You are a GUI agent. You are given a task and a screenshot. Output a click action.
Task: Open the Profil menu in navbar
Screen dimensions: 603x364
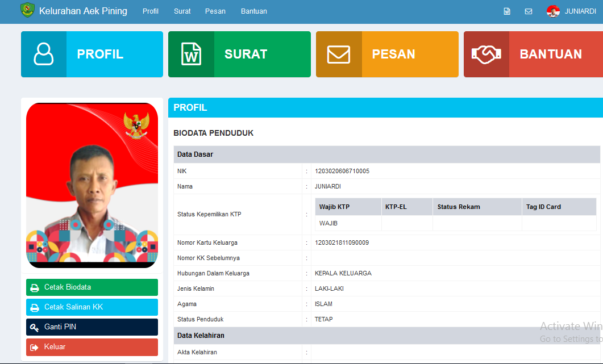[151, 11]
